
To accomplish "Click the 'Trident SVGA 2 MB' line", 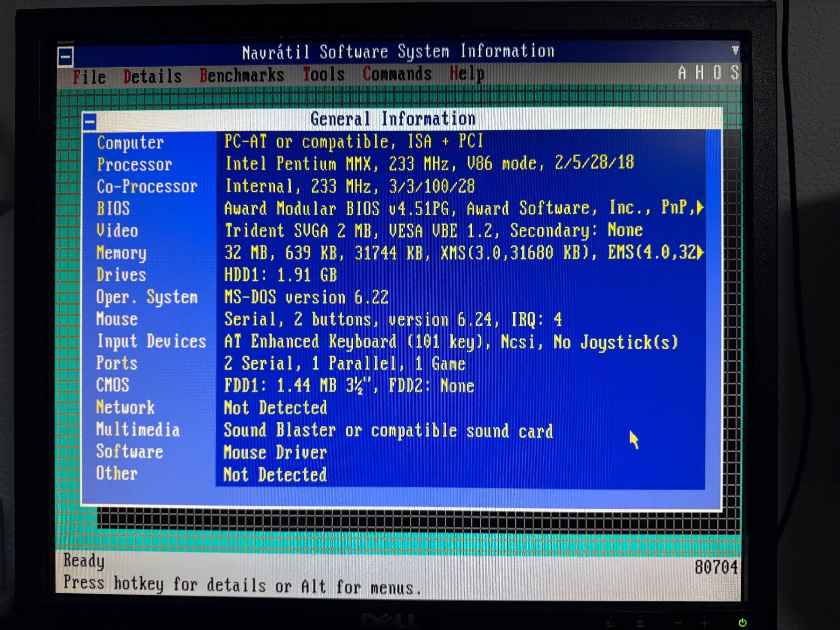I will 434,231.
